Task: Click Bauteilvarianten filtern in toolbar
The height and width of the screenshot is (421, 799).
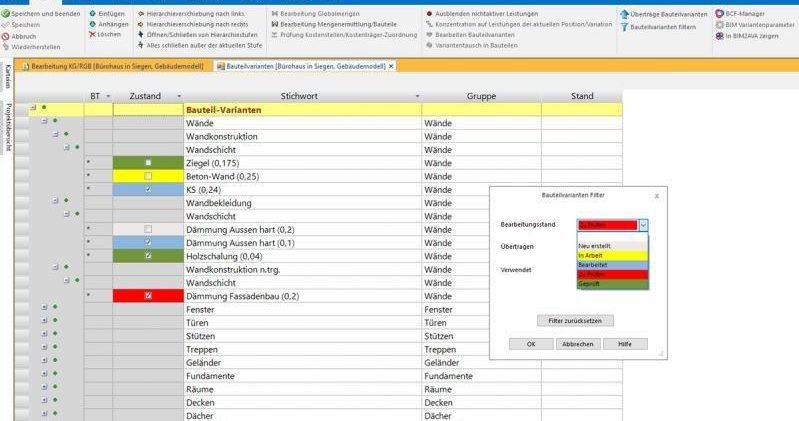Action: [x=624, y=26]
